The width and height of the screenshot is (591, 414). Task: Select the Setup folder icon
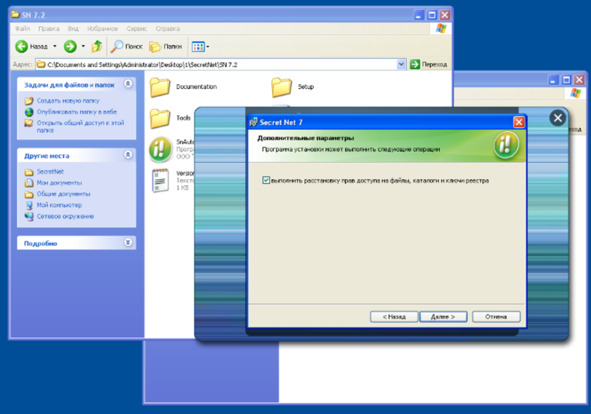point(281,87)
